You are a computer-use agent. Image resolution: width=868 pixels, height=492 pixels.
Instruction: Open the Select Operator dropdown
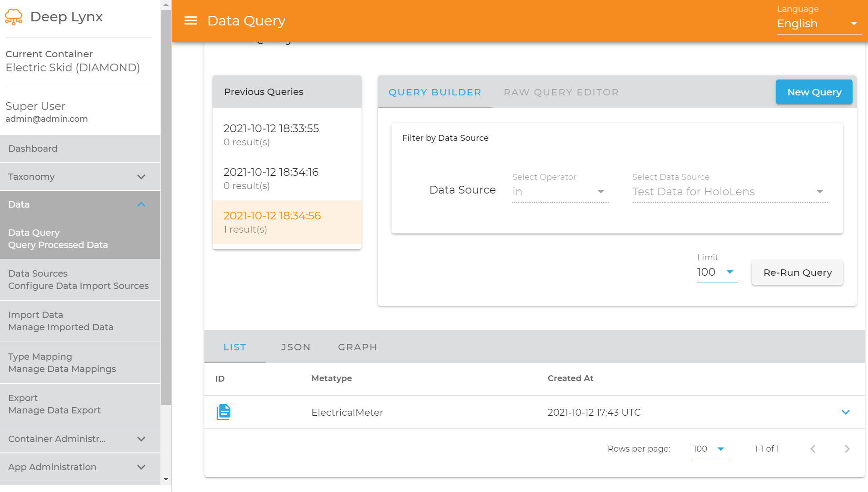pos(560,192)
